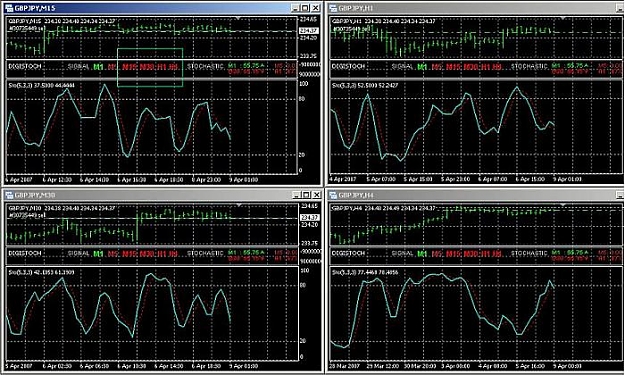Image resolution: width=625 pixels, height=375 pixels.
Task: Click the DIGISTOCH label in the H4 window
Action: point(348,253)
